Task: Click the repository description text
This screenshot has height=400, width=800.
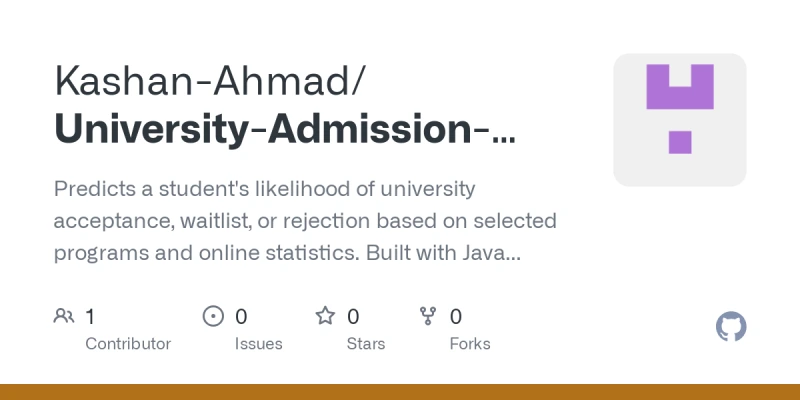Action: (305, 221)
